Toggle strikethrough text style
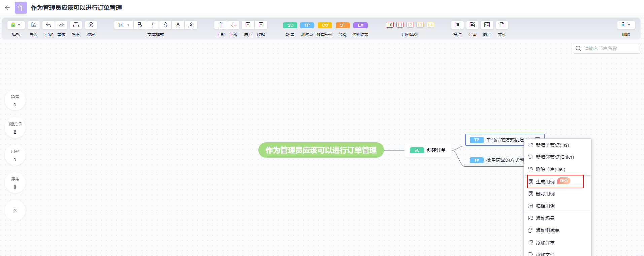This screenshot has width=644, height=256. pyautogui.click(x=165, y=25)
